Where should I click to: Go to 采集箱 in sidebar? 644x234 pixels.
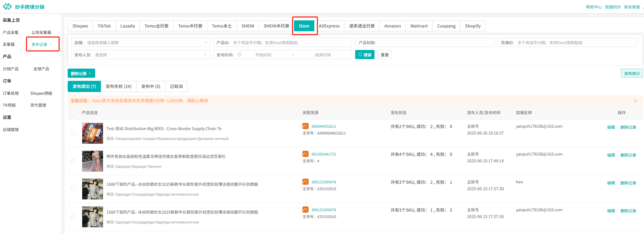coord(9,44)
